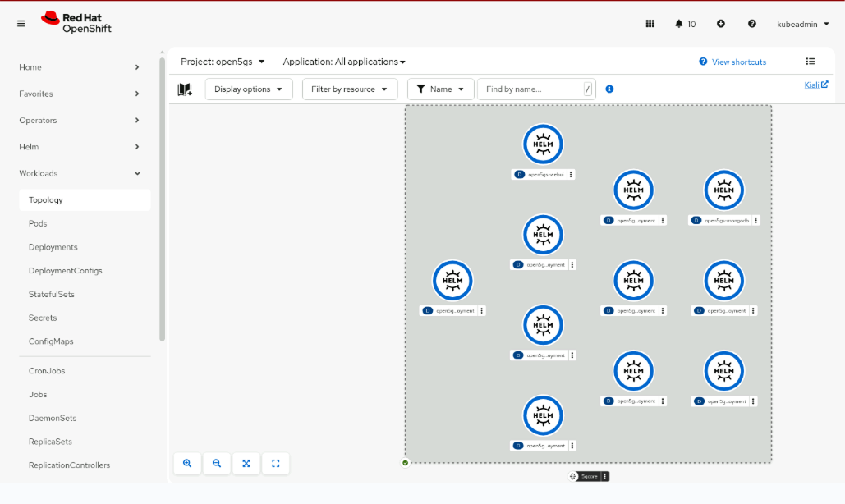The image size is (845, 504).
Task: Select the open5gs-webui Helm node
Action: (x=544, y=144)
